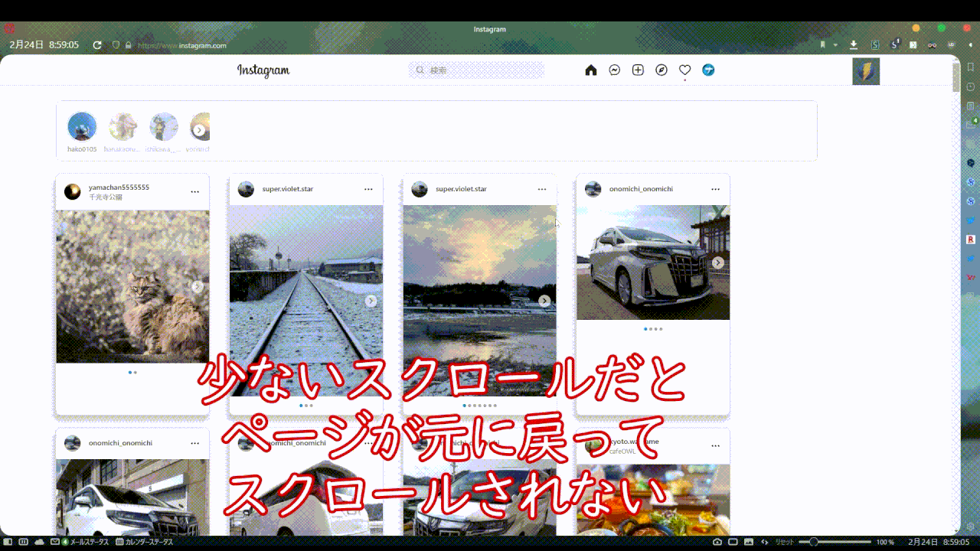Open the food dish photo post
Viewport: 980px width, 551px height.
pyautogui.click(x=653, y=500)
